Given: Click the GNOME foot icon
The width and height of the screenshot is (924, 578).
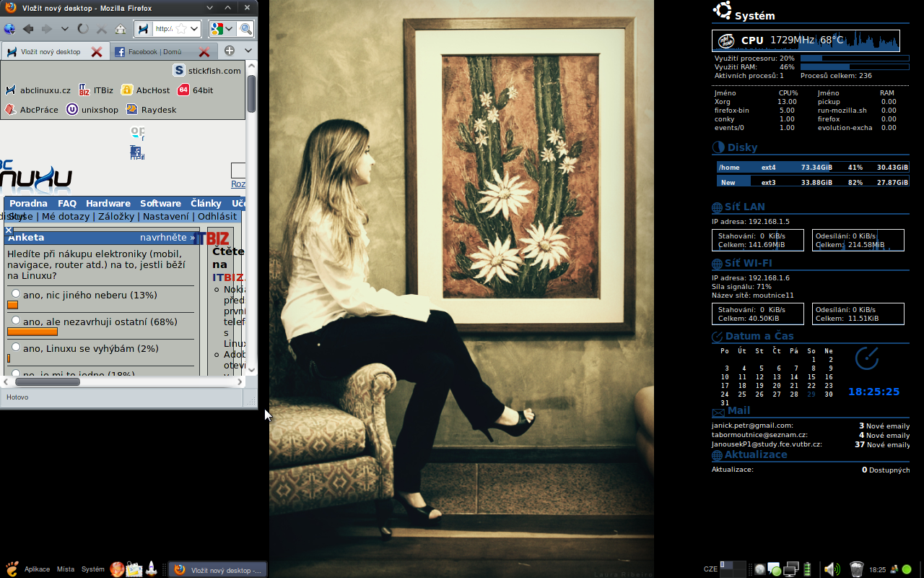Looking at the screenshot, I should coord(11,569).
